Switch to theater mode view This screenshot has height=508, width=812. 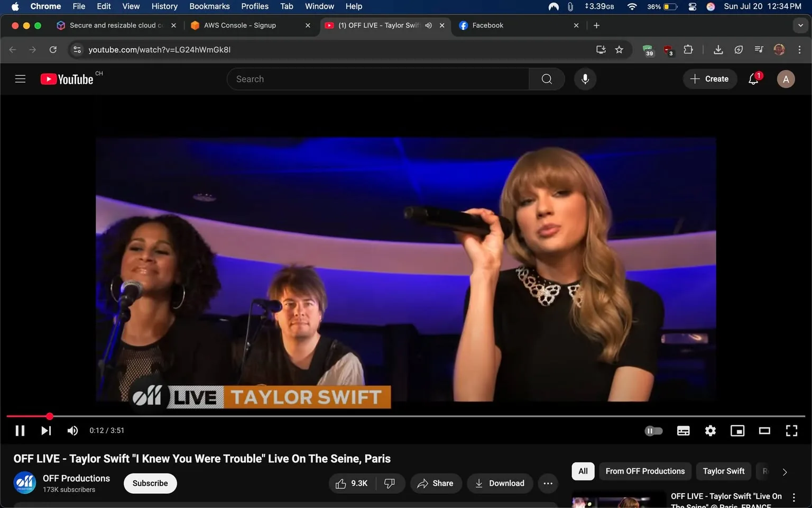[764, 431]
